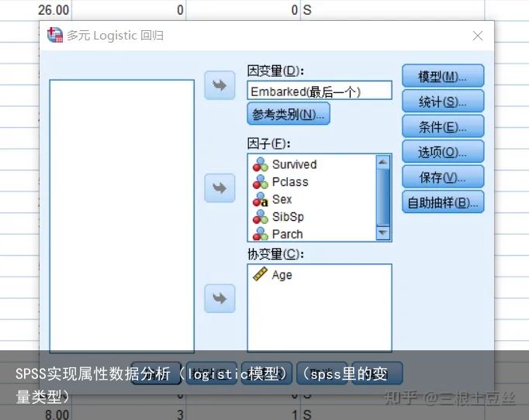Click the arrow button beside the Covariates list
The width and height of the screenshot is (529, 420).
220,298
